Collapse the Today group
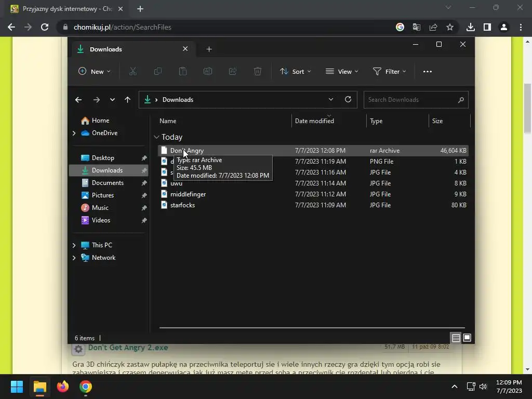This screenshot has height=399, width=532. click(x=156, y=137)
